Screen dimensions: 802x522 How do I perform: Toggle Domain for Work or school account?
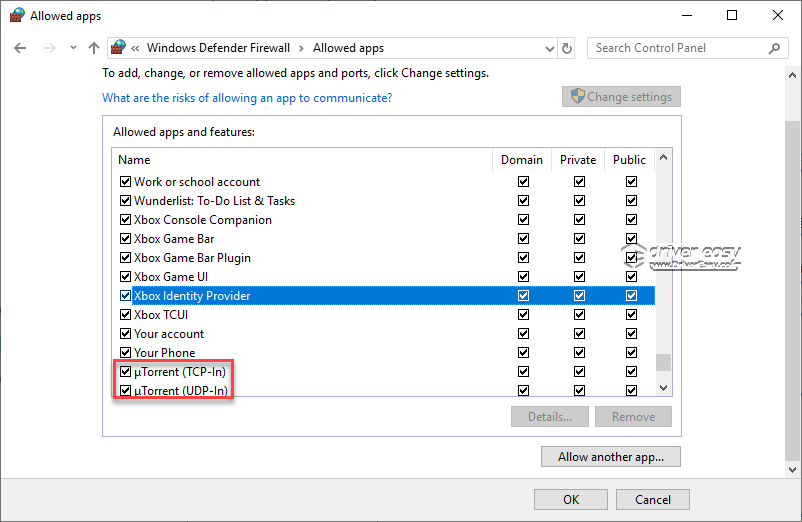tap(523, 181)
